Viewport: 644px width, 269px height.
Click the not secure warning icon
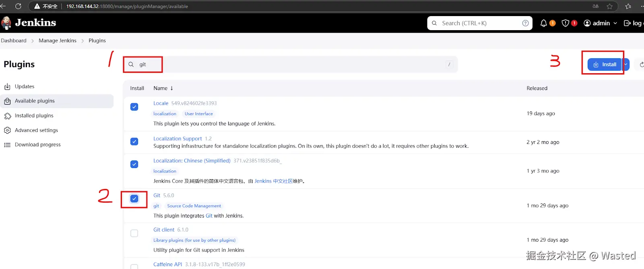[x=37, y=6]
